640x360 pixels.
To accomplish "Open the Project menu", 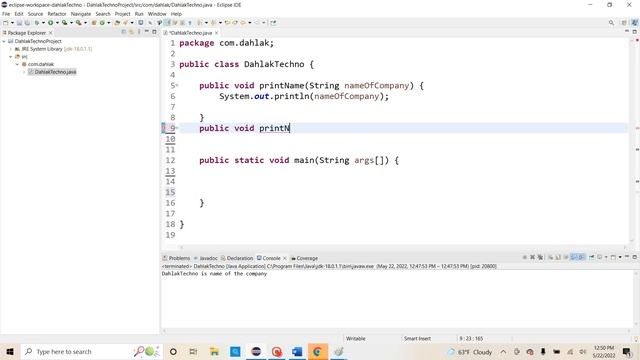I will (x=122, y=14).
